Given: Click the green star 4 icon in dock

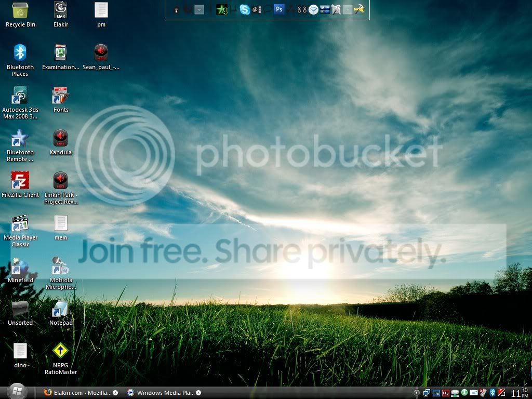Looking at the screenshot, I should 222,9.
